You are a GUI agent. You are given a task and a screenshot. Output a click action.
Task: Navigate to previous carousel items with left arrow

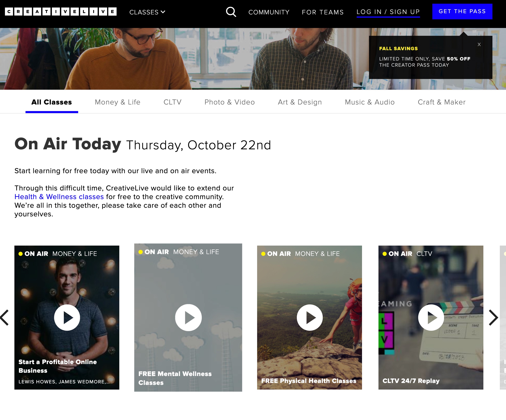point(4,317)
